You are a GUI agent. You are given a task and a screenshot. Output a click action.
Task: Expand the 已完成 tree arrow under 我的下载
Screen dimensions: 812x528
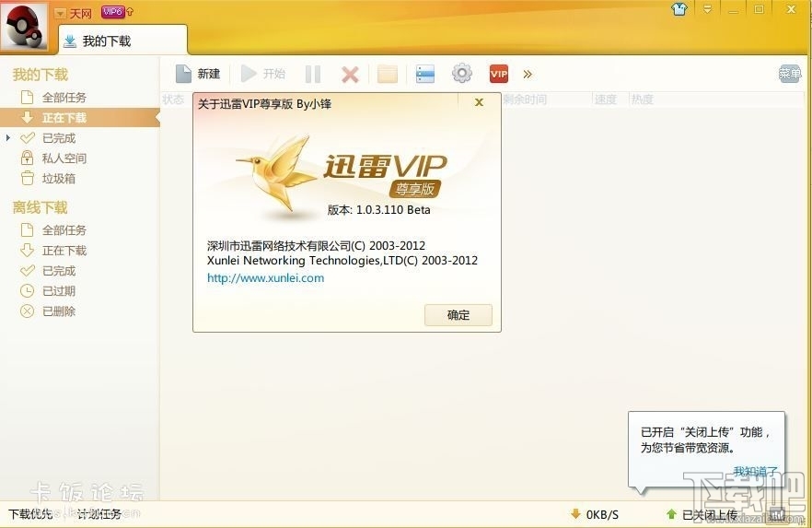[7, 138]
